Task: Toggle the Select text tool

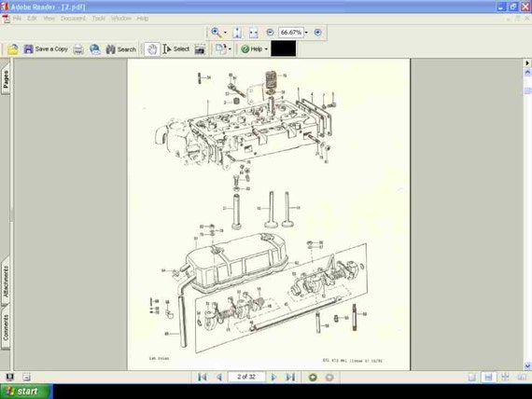Action: click(175, 49)
